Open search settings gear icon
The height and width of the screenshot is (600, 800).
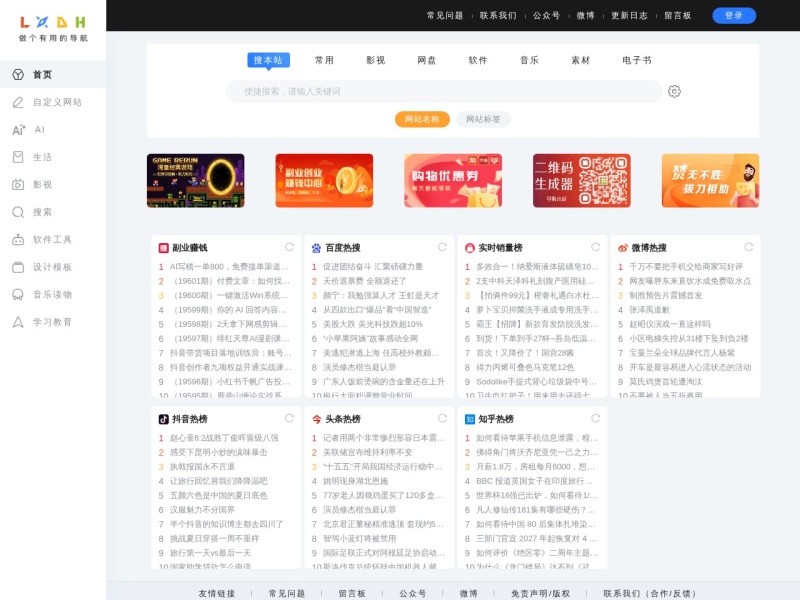tap(674, 91)
